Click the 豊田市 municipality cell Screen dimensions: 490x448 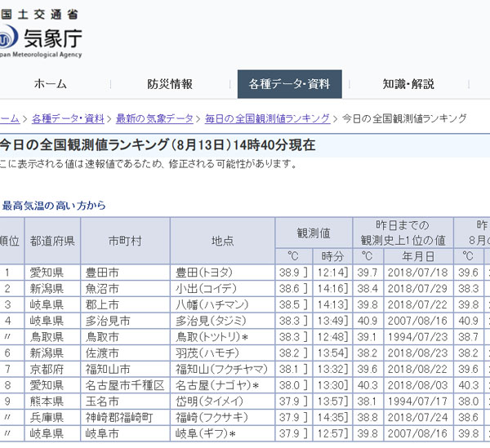pyautogui.click(x=125, y=273)
